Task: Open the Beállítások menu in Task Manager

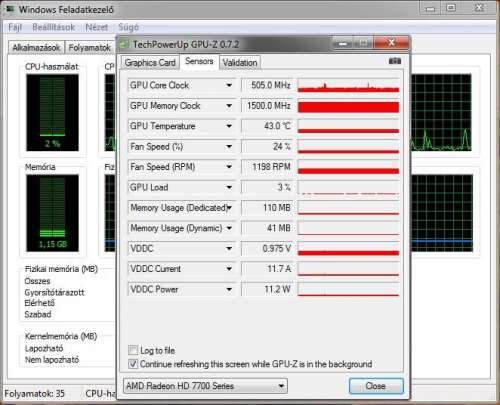Action: click(53, 27)
